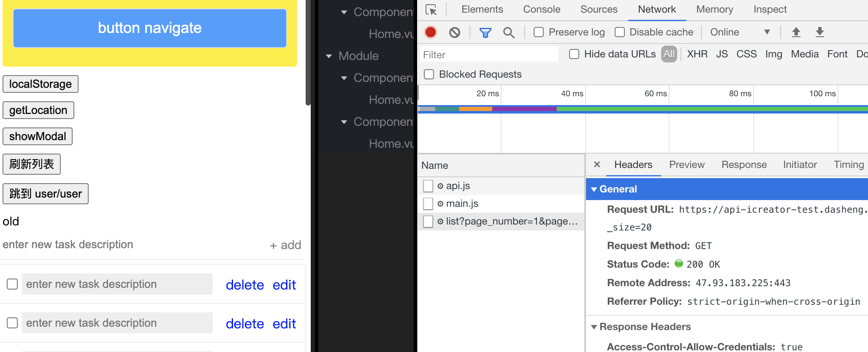
Task: Click the 跳到 user/user button
Action: click(46, 194)
